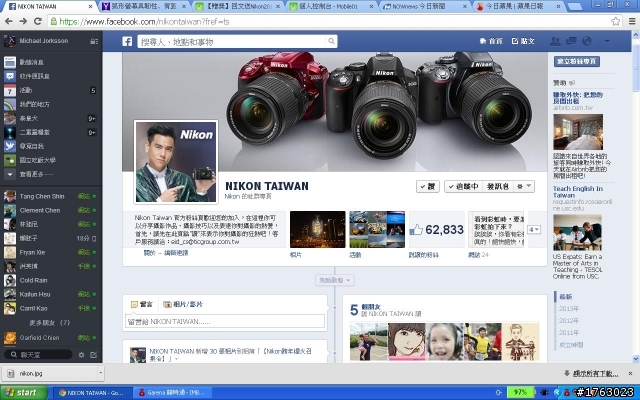The image size is (640, 400).
Task: Open the highlights dropdown on timeline
Action: pos(335,280)
